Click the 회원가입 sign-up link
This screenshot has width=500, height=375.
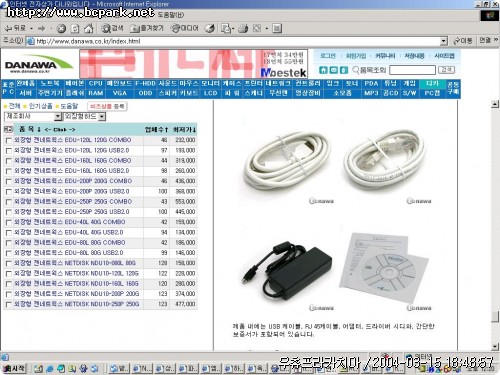[x=356, y=56]
